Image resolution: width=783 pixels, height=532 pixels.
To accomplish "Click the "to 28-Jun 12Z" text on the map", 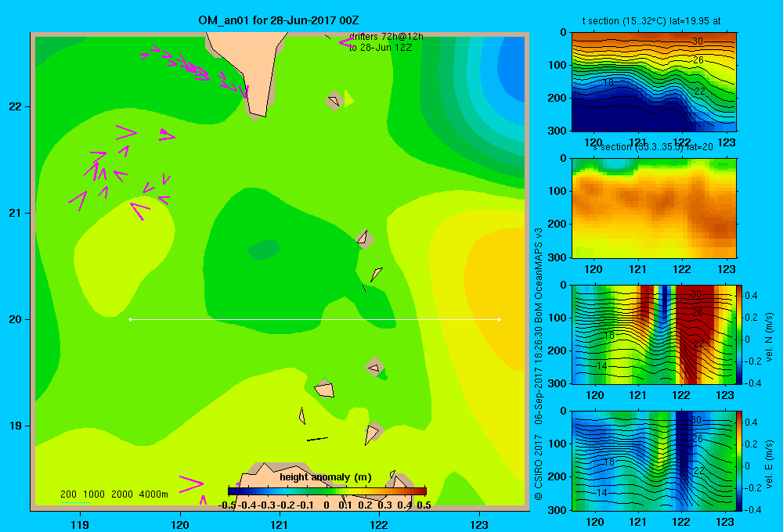I will 380,48.
